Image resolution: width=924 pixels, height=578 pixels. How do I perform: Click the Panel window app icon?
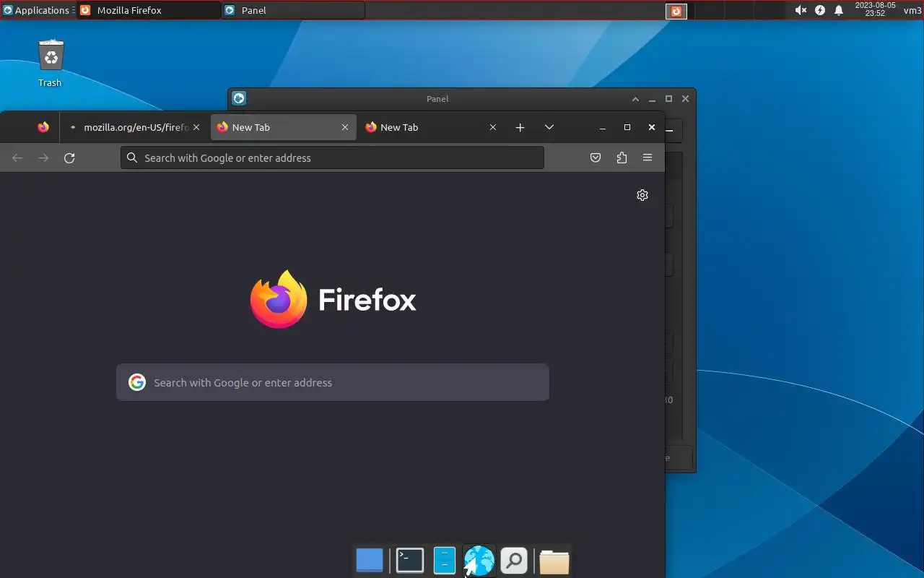coord(239,98)
